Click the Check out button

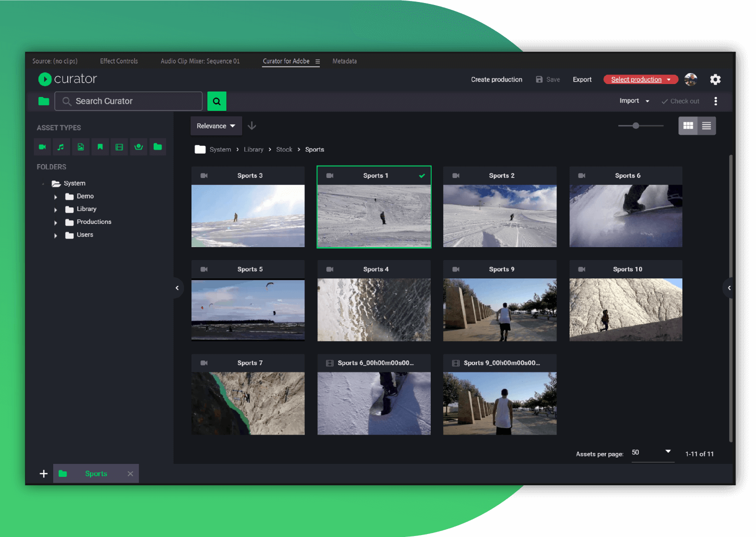680,101
